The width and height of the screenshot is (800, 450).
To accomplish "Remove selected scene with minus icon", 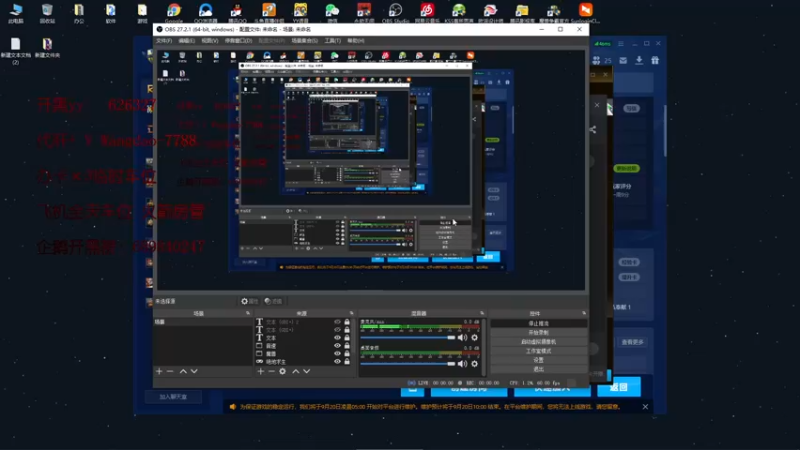I will [170, 371].
